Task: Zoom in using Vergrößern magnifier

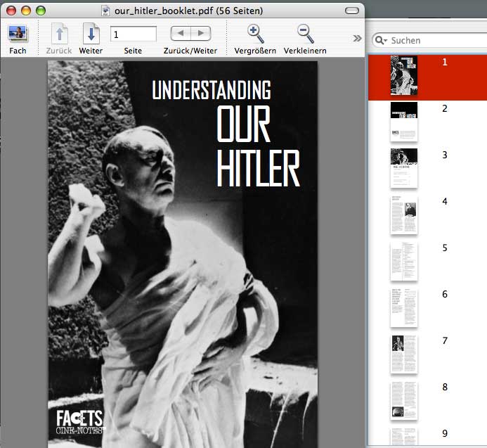Action: 255,34
